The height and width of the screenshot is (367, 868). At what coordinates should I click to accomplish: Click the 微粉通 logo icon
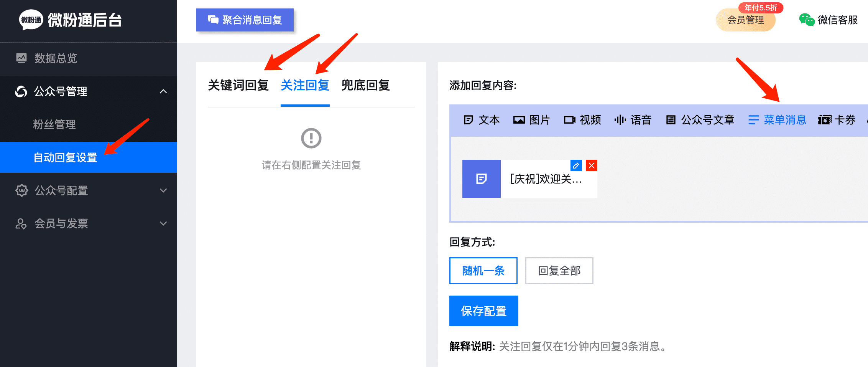[x=31, y=20]
